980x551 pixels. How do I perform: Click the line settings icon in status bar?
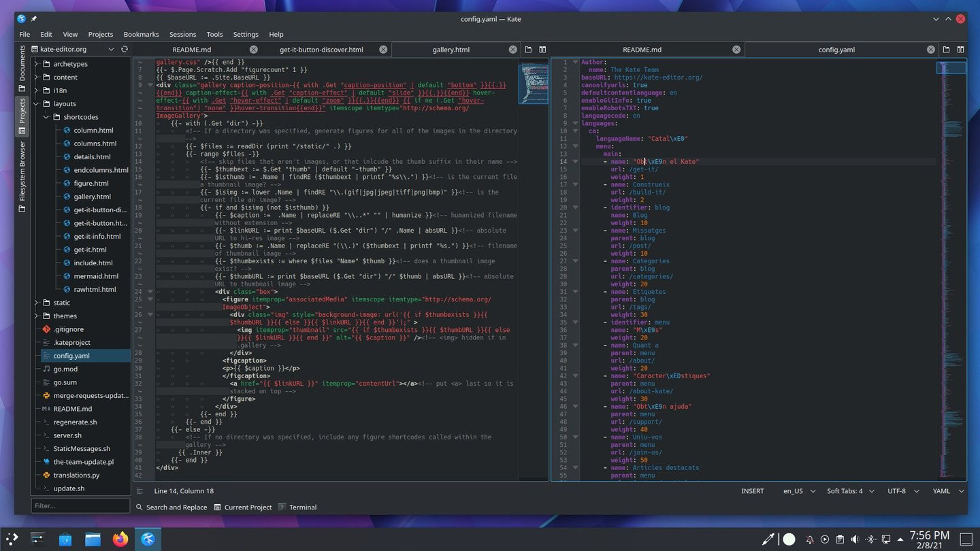[x=140, y=491]
